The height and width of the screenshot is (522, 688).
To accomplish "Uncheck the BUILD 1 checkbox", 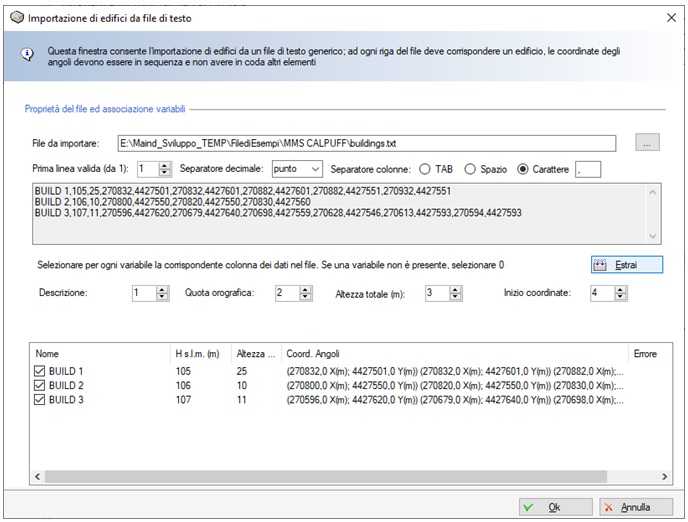I will coord(41,372).
